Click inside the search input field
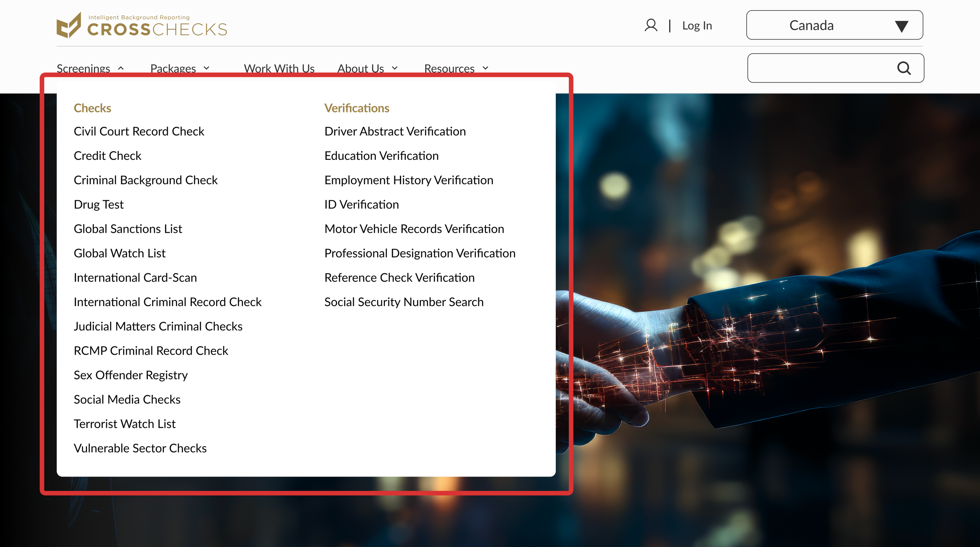Viewport: 980px width, 547px height. [x=819, y=68]
